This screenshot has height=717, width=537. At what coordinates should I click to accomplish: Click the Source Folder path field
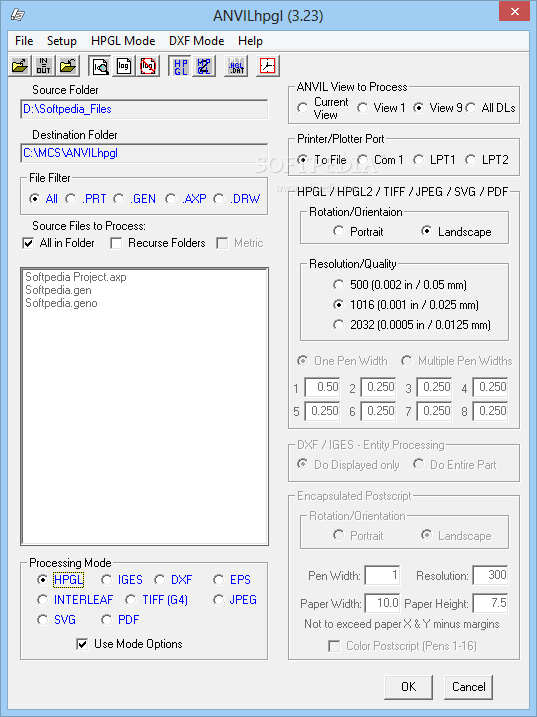pos(144,109)
